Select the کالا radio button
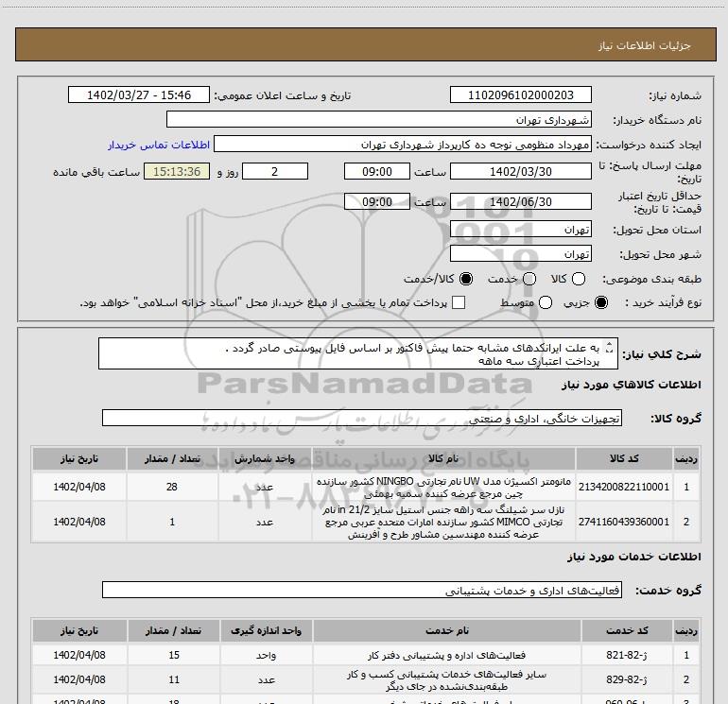 coord(579,279)
